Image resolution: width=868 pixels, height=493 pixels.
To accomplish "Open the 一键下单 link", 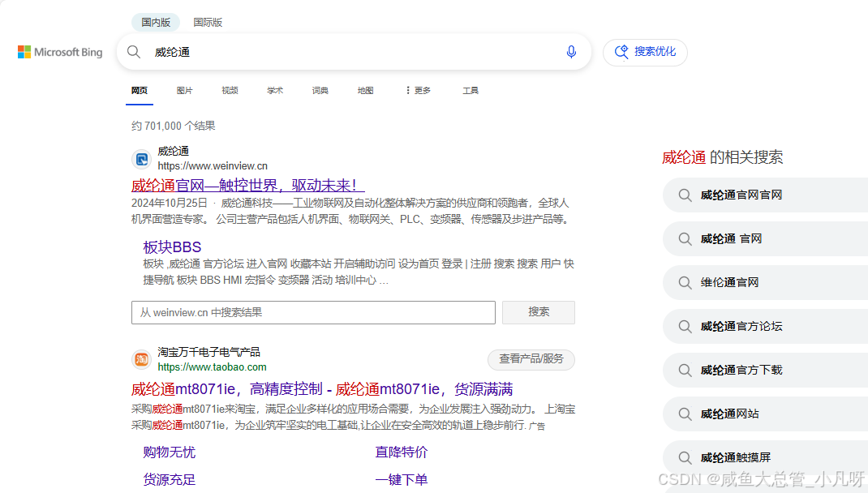I will [x=402, y=480].
